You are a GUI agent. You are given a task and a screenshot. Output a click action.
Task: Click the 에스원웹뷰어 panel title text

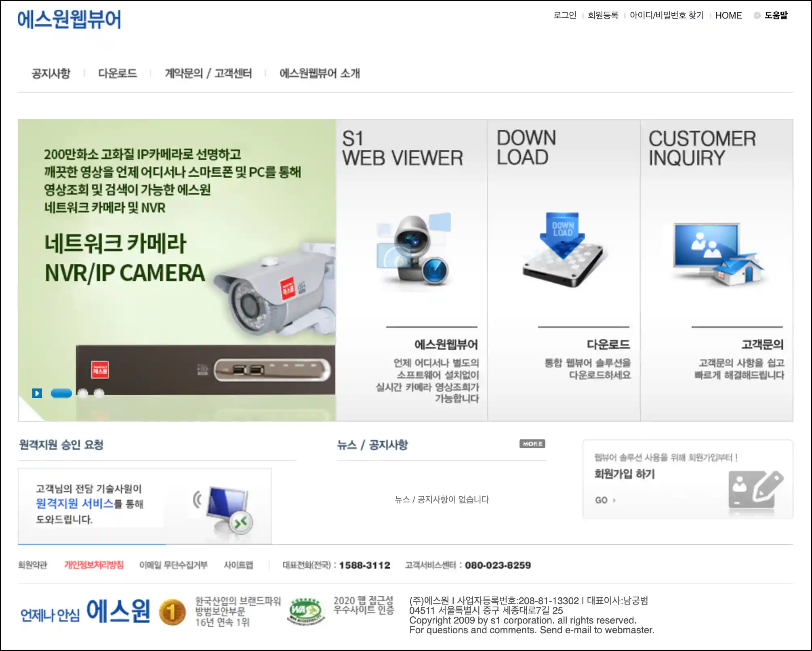(x=446, y=344)
